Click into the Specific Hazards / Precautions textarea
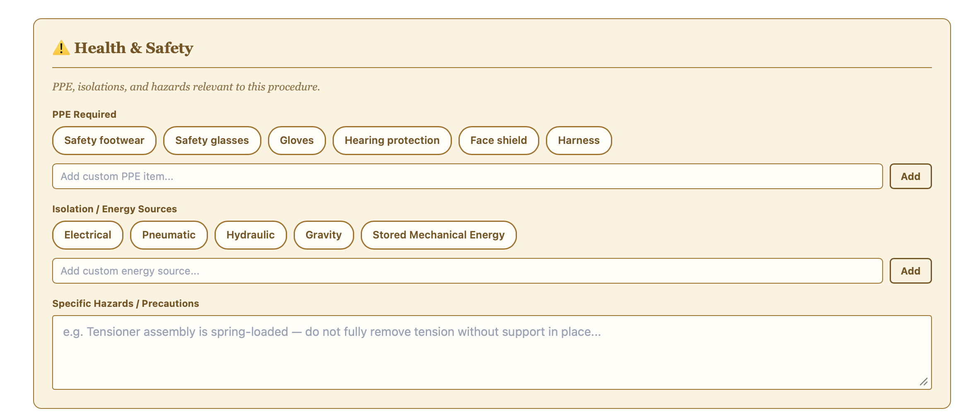The height and width of the screenshot is (418, 980). 492,352
